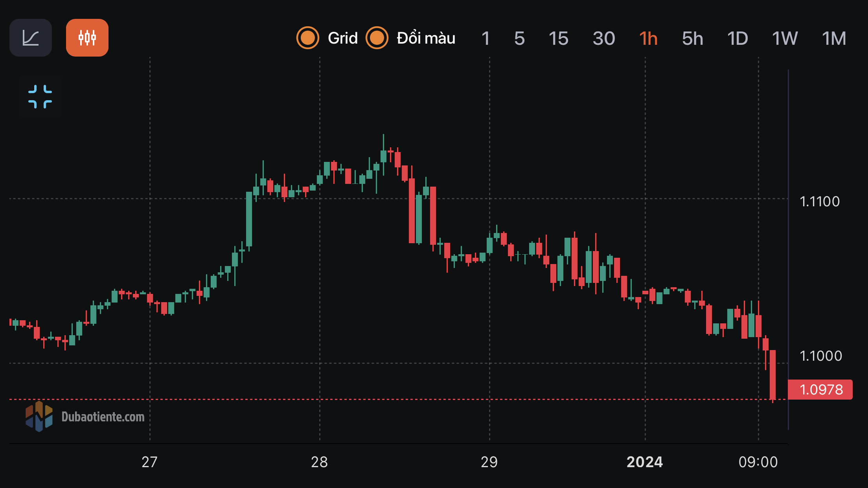The width and height of the screenshot is (868, 488).
Task: Select the 1 minute timeframe
Action: tap(485, 39)
